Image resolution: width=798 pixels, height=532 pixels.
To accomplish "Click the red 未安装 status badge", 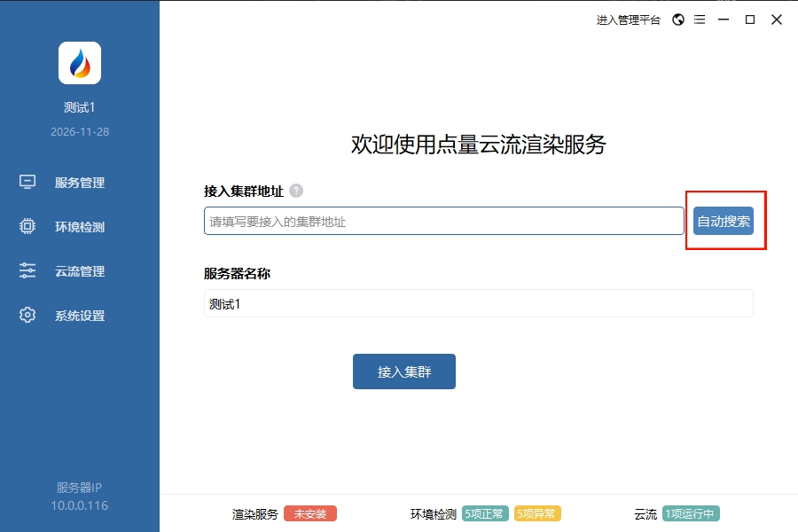I will (x=310, y=514).
